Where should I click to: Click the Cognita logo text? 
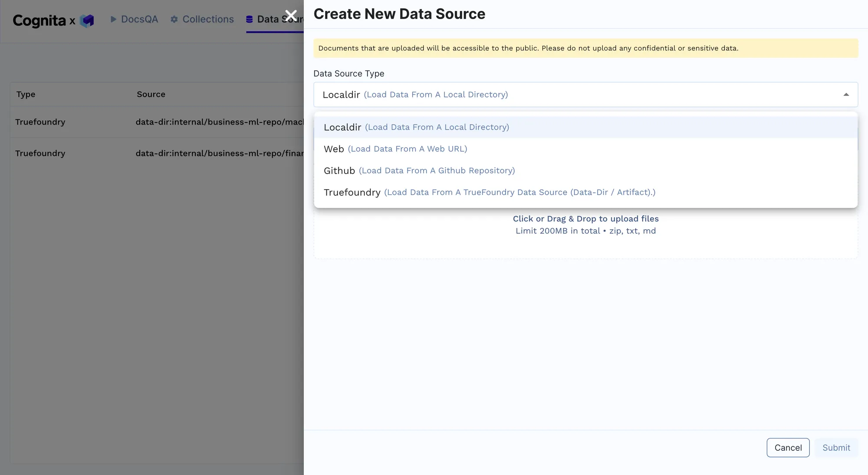[39, 20]
